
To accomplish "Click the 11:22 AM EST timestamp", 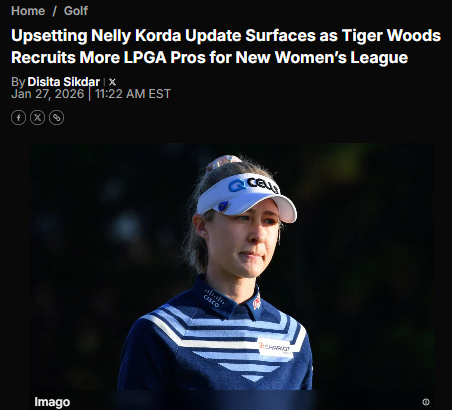I will [x=133, y=94].
